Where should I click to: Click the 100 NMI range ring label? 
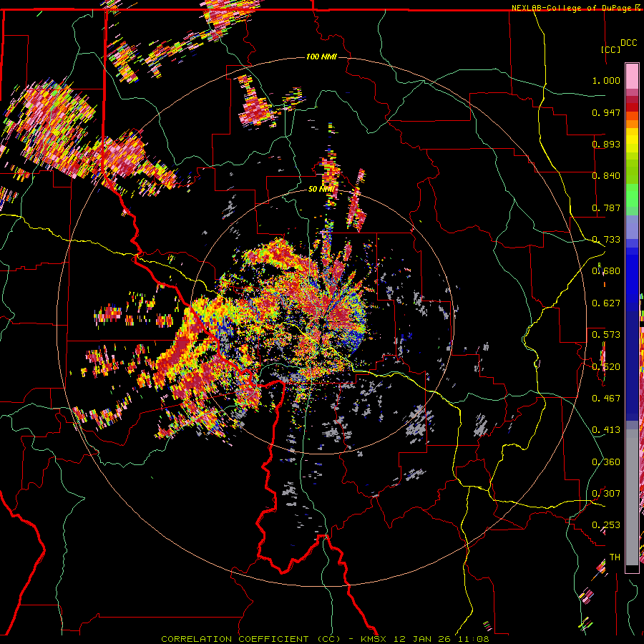tap(321, 57)
